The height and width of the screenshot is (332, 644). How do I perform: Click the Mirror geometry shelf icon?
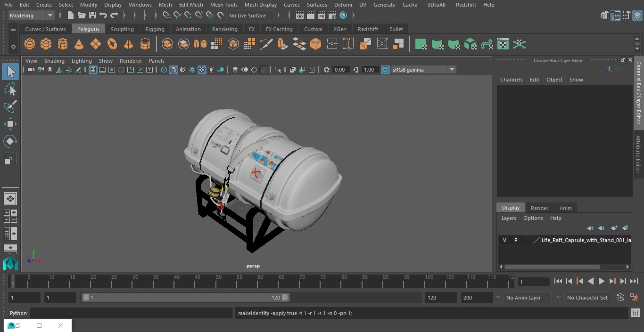tap(200, 44)
